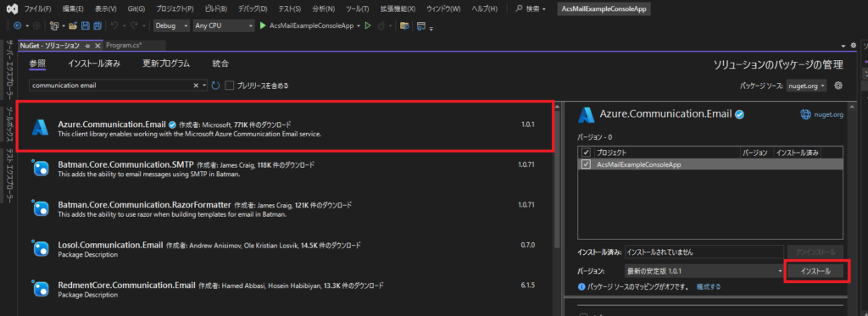This screenshot has width=868, height=316.
Task: Pin the NuGet solution tab
Action: [x=87, y=46]
